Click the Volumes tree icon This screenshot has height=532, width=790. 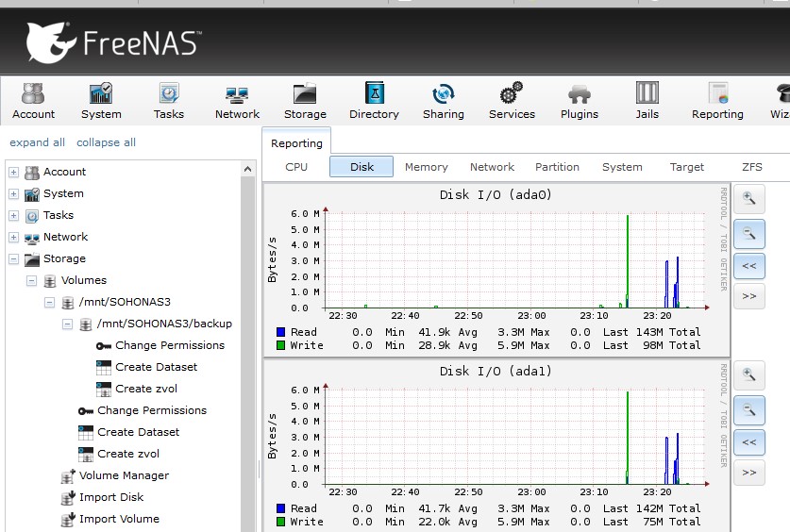click(x=50, y=281)
